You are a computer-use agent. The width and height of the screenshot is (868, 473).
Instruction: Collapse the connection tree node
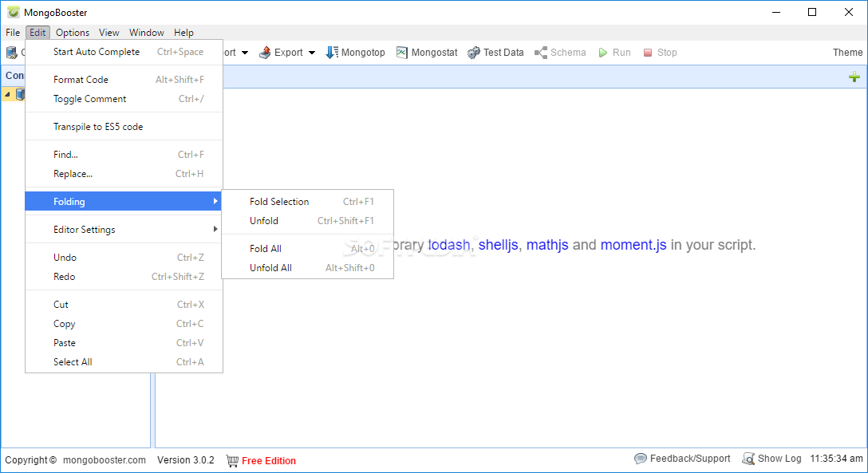pyautogui.click(x=7, y=95)
